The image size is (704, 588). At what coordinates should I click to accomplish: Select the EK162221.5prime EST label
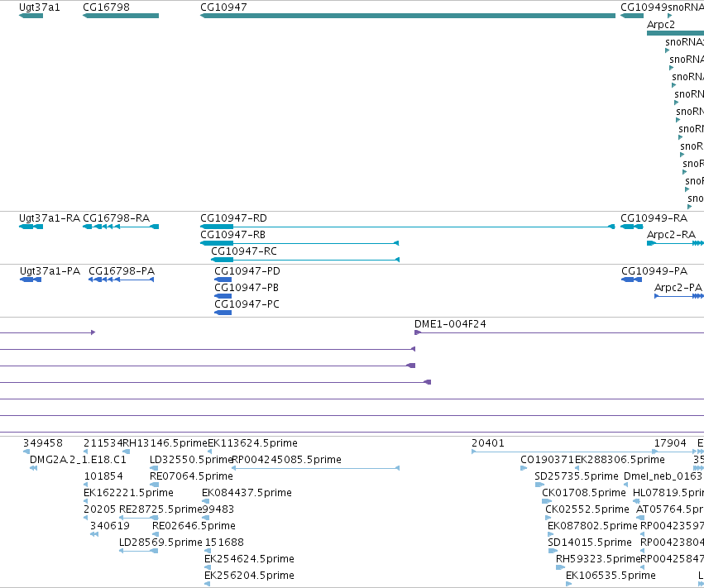[x=128, y=493]
